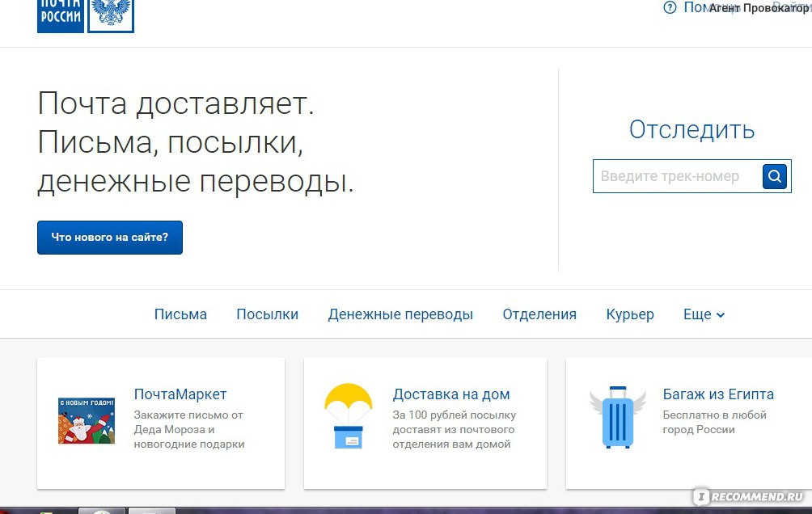Open the Отделения section
812x514 pixels.
[x=539, y=314]
